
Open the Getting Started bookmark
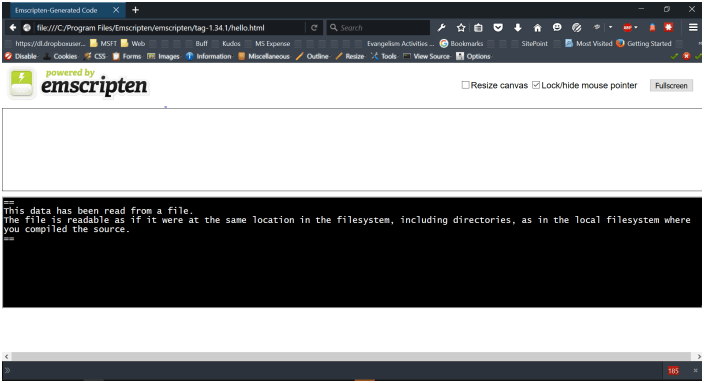tap(644, 44)
